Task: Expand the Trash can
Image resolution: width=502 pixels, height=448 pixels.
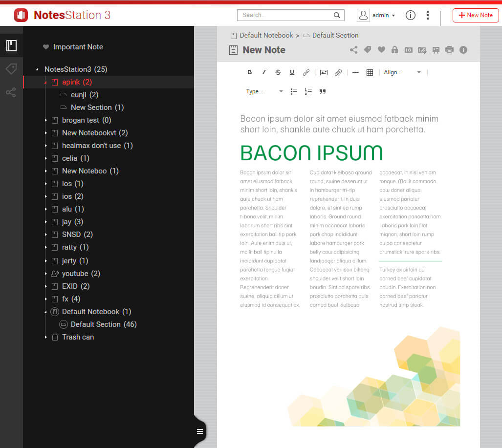Action: coord(46,337)
